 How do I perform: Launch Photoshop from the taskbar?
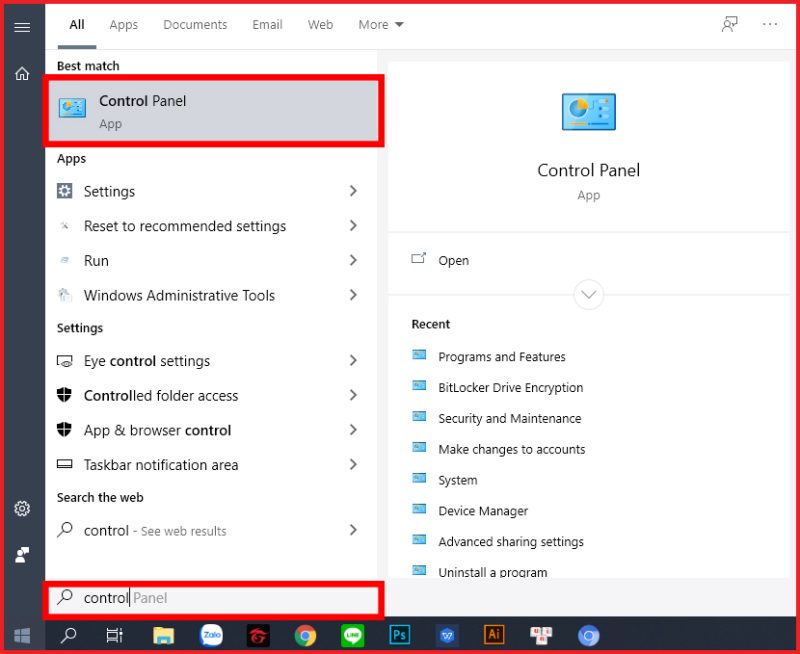coord(400,635)
